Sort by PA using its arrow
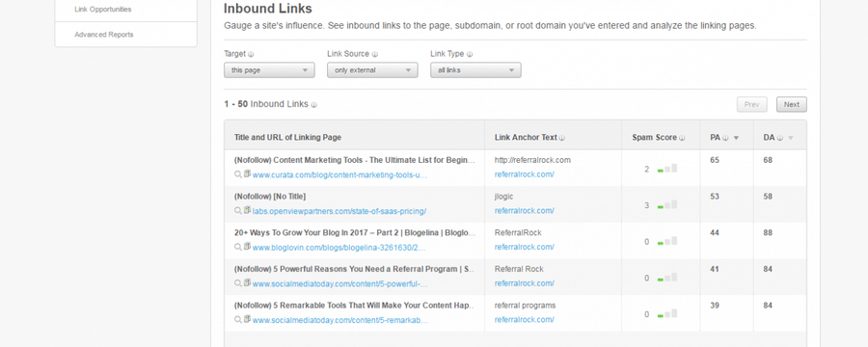Viewport: 868px width, 347px height. [736, 138]
